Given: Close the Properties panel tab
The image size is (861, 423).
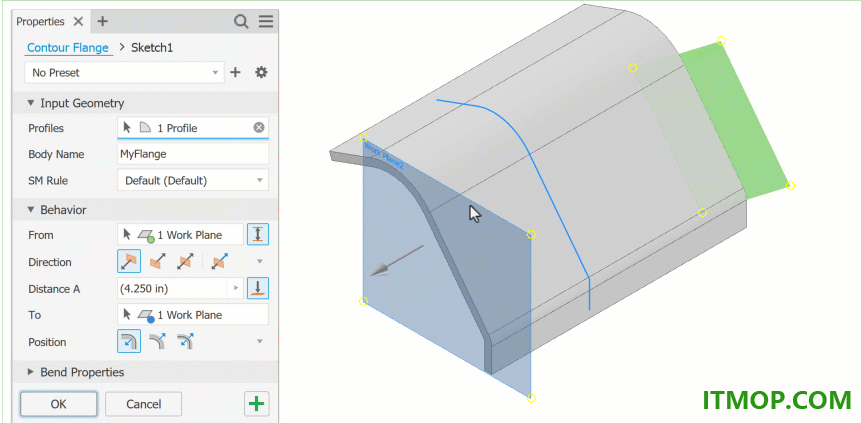Looking at the screenshot, I should (79, 21).
